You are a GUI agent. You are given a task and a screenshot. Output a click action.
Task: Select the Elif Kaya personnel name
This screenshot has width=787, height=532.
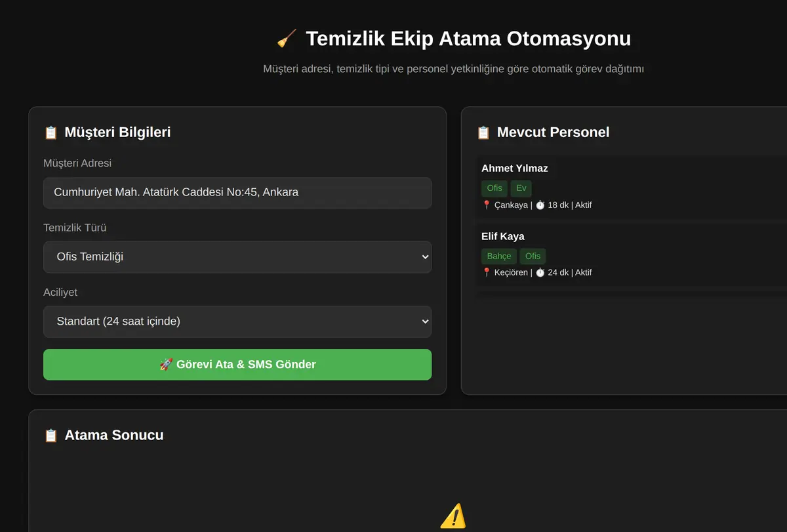point(503,236)
